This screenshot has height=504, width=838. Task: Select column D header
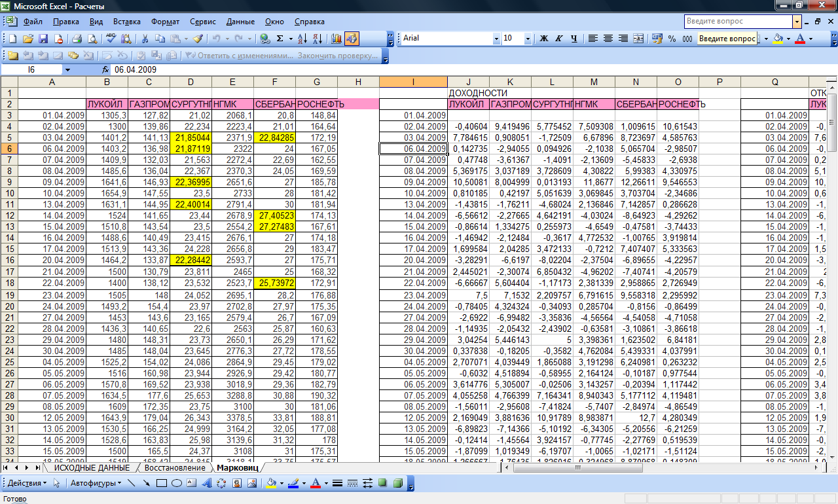coord(191,82)
